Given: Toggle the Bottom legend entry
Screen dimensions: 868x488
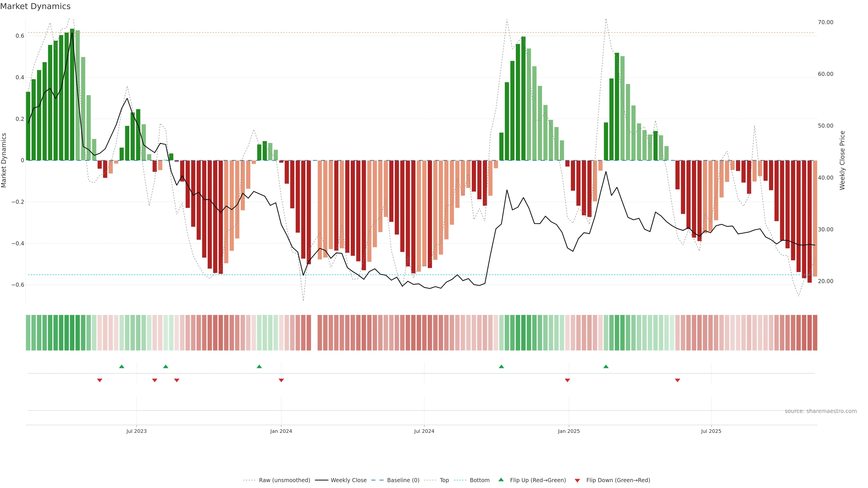Looking at the screenshot, I should tap(479, 480).
